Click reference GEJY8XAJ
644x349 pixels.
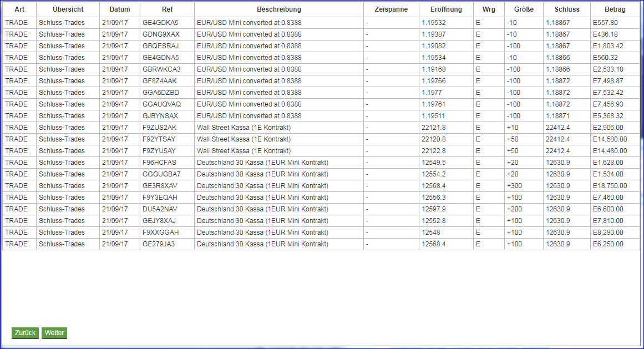coord(159,221)
